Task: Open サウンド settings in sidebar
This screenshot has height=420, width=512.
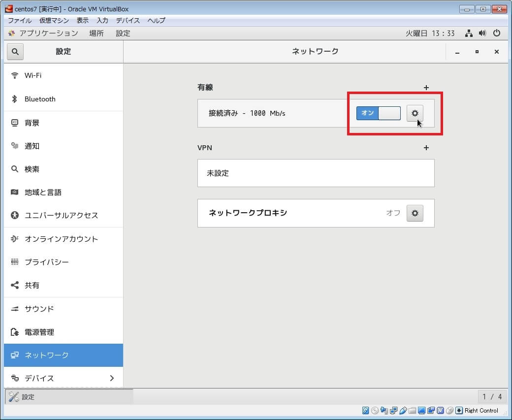Action: pyautogui.click(x=39, y=309)
